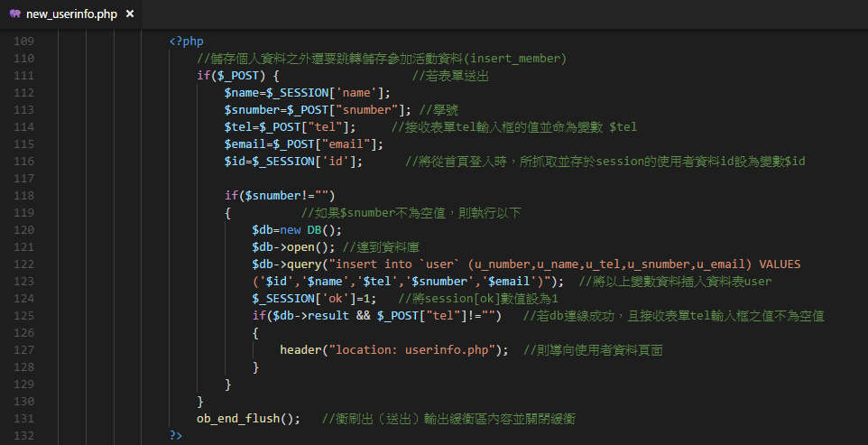Image resolution: width=868 pixels, height=445 pixels.
Task: Click line number 114
Action: [x=23, y=126]
